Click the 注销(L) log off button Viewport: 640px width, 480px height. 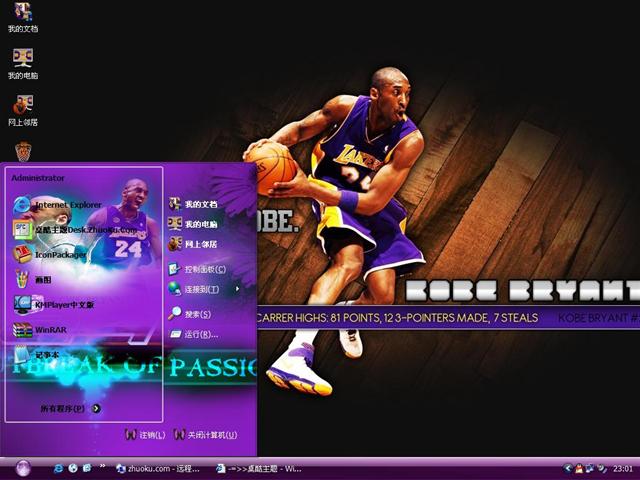click(x=146, y=435)
